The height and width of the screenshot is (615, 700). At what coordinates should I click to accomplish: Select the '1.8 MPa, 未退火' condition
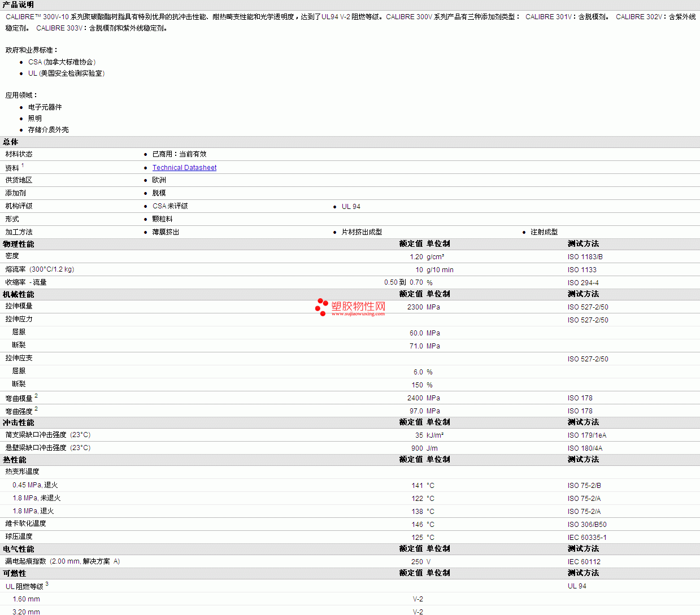tap(37, 498)
